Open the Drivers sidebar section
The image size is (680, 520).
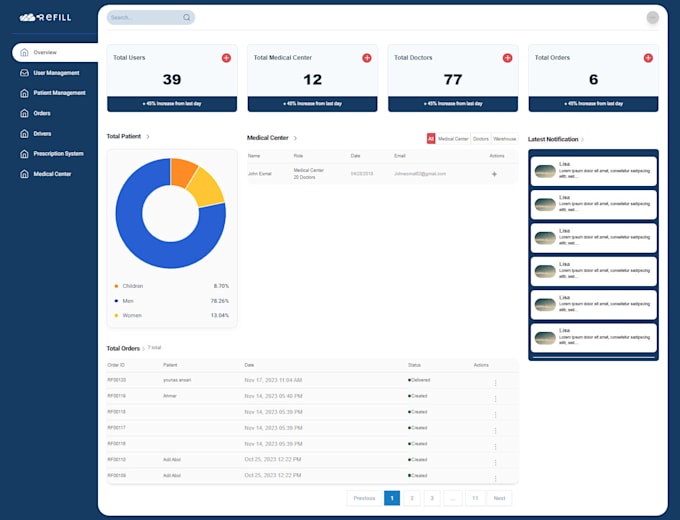[x=42, y=134]
